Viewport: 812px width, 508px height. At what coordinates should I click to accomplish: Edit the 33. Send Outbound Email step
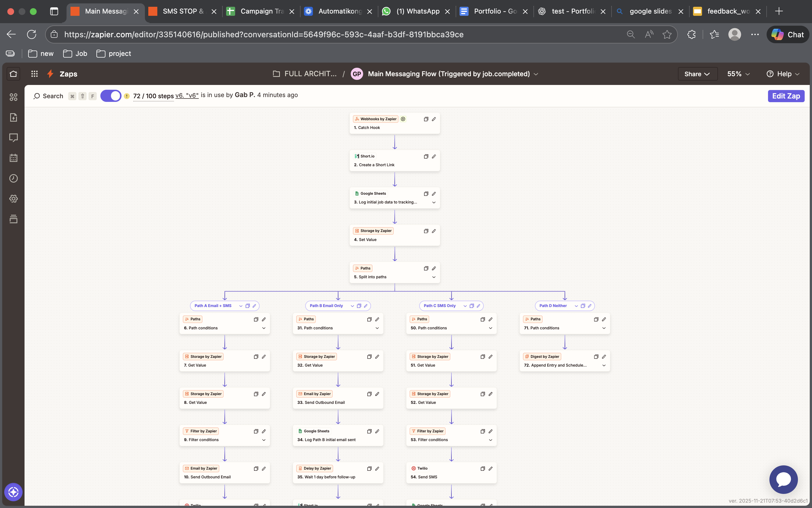[377, 394]
